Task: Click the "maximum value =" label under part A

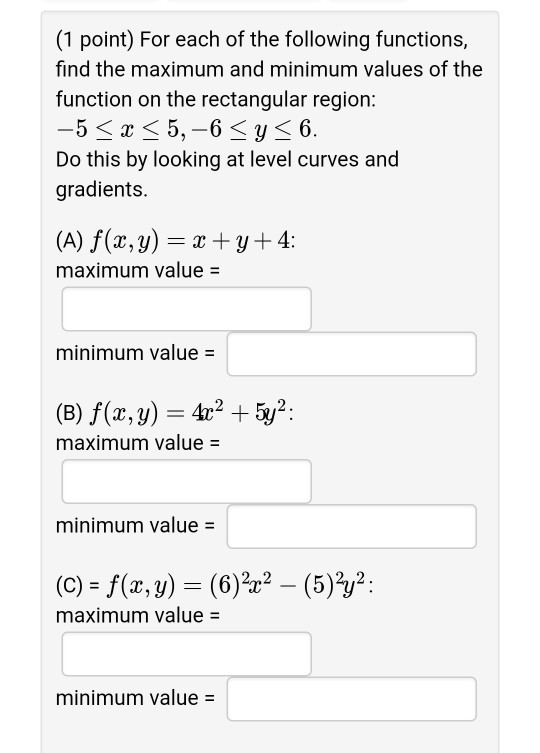Action: click(138, 270)
